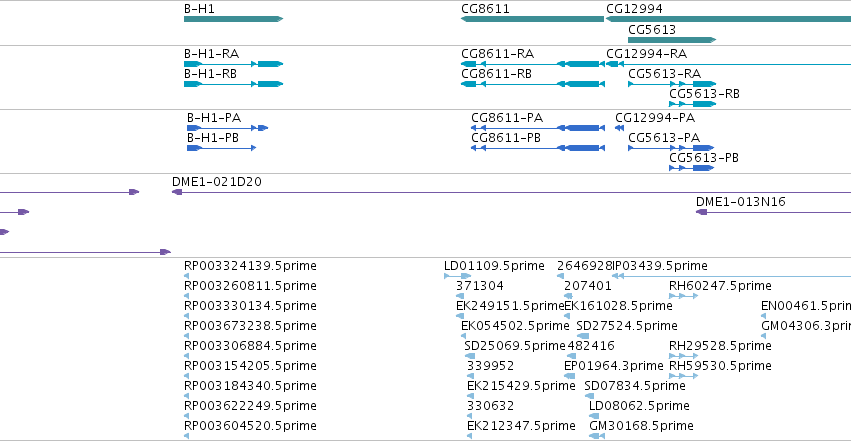Screen dimensions: 851x441
Task: Select CG8611-PB coding feature
Action: click(538, 148)
